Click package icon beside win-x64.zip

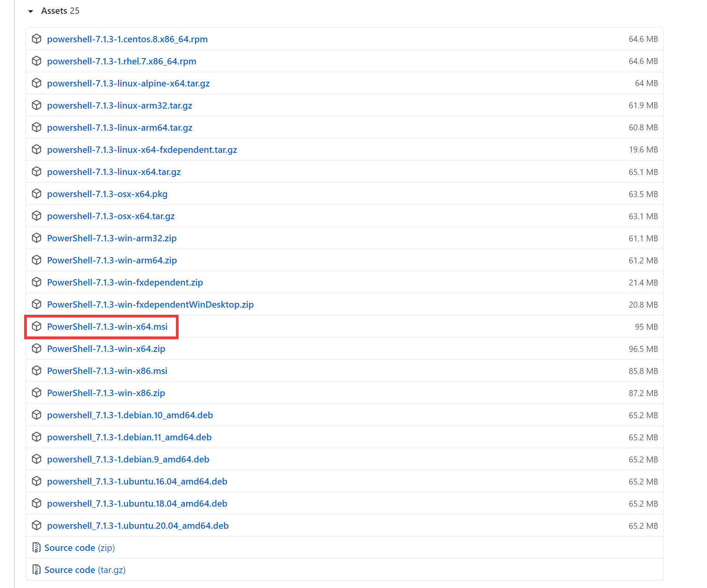(x=36, y=348)
